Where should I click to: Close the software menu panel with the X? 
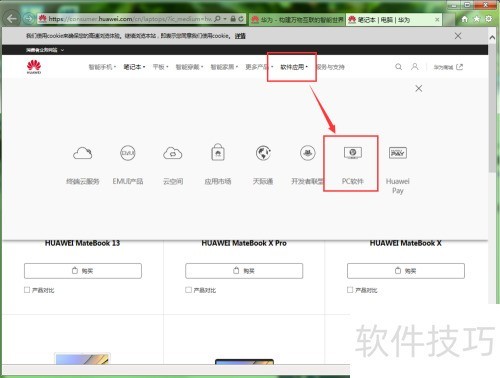pos(419,88)
